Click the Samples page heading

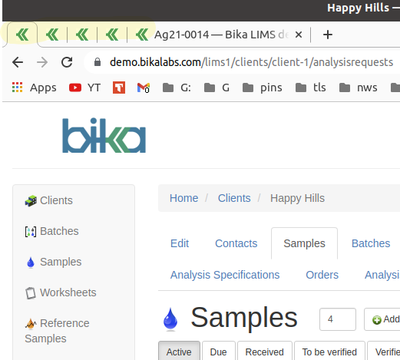coord(244,317)
